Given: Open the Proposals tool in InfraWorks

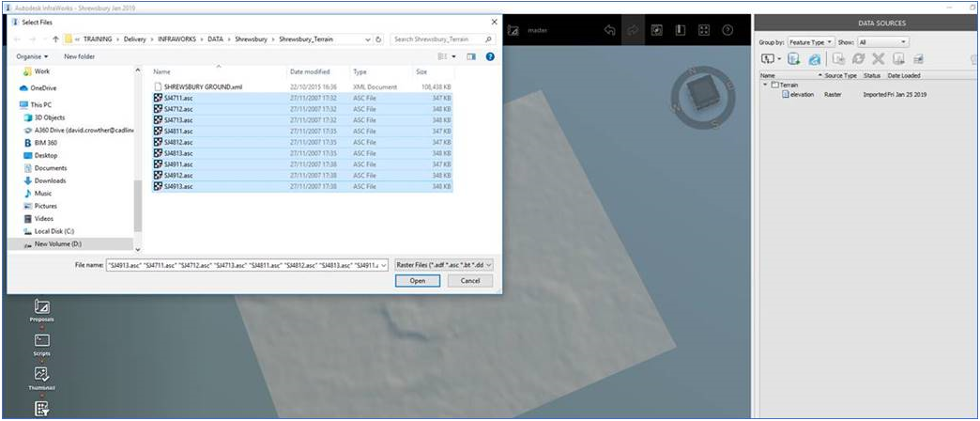Looking at the screenshot, I should coord(42,310).
